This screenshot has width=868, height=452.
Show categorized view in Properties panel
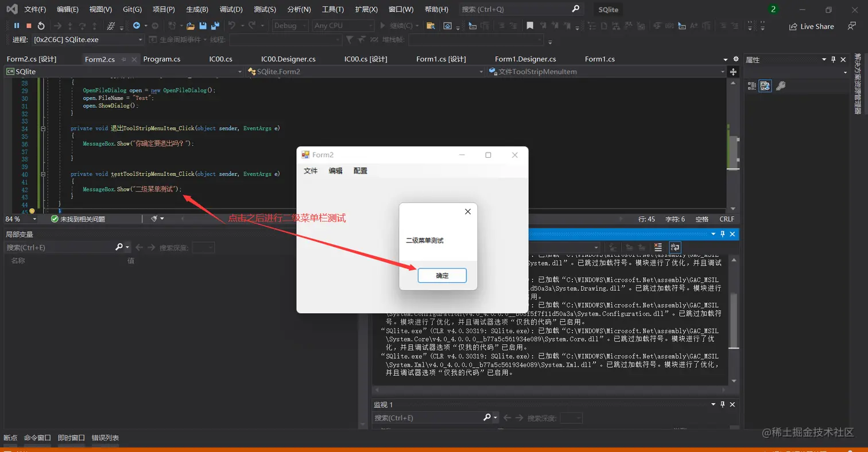[752, 86]
